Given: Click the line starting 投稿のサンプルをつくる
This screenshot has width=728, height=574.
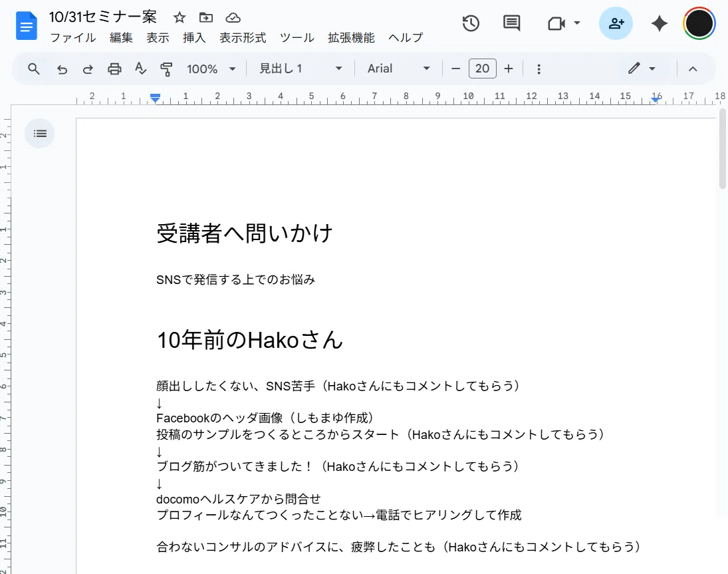Looking at the screenshot, I should tap(380, 434).
